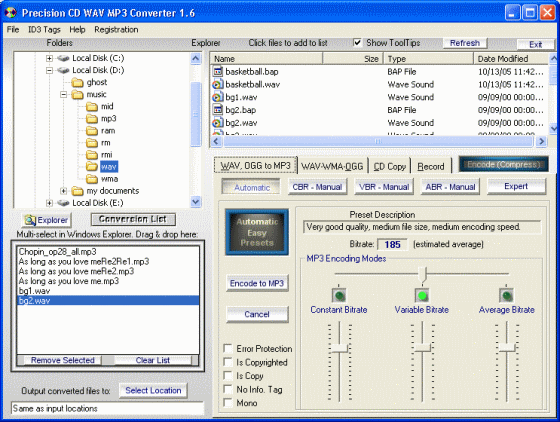
Task: Click the Clear List button
Action: [x=153, y=360]
